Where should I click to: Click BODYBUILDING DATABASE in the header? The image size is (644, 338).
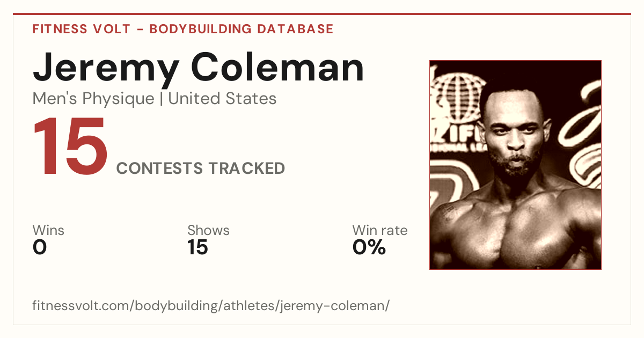pos(241,29)
